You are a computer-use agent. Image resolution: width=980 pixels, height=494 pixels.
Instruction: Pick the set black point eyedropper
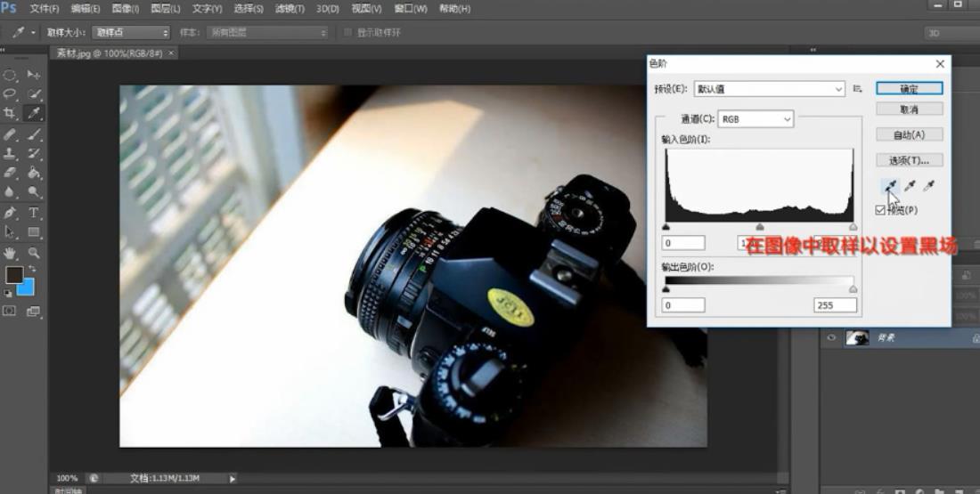point(891,185)
